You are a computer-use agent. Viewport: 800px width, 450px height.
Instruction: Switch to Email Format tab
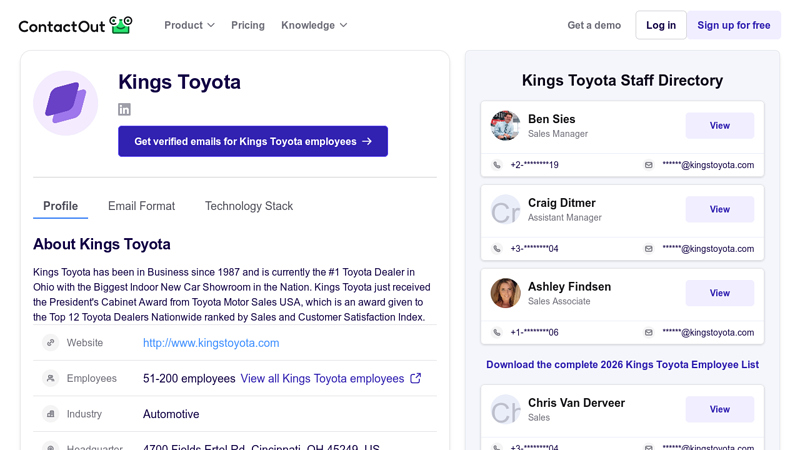click(x=141, y=206)
